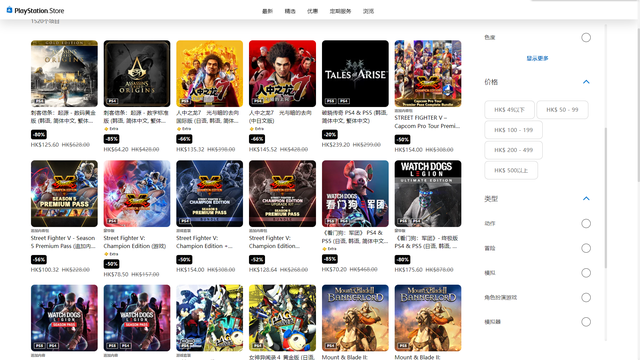Viewport: 640px width, 360px height.
Task: Click the price HK$70.20
Action: click(334, 269)
